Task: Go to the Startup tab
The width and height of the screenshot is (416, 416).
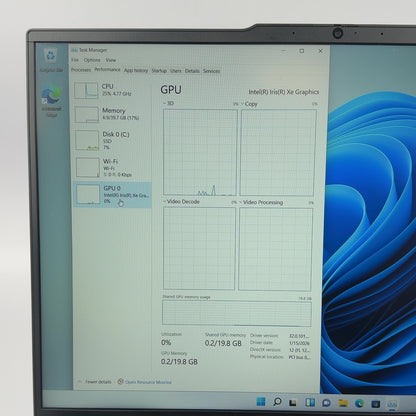Action: click(159, 71)
